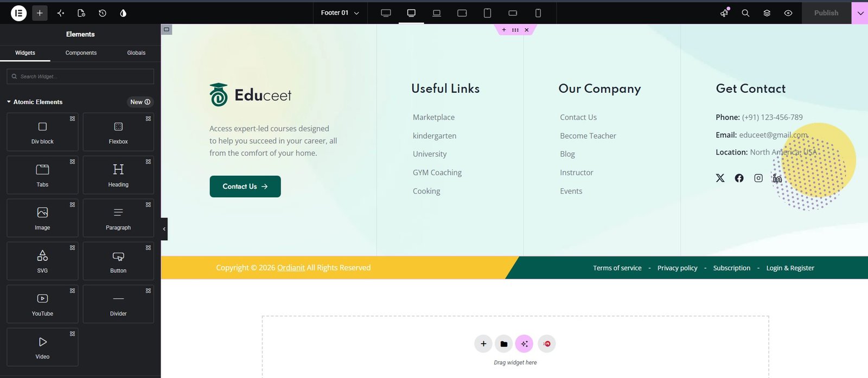This screenshot has width=868, height=378.
Task: Click the Search Widget input field
Action: pyautogui.click(x=80, y=76)
